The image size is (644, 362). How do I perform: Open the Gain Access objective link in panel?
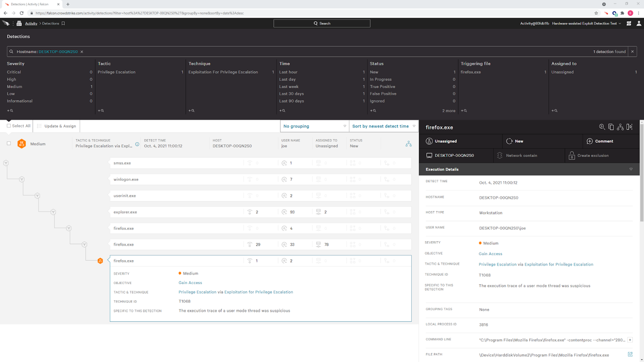pyautogui.click(x=490, y=254)
